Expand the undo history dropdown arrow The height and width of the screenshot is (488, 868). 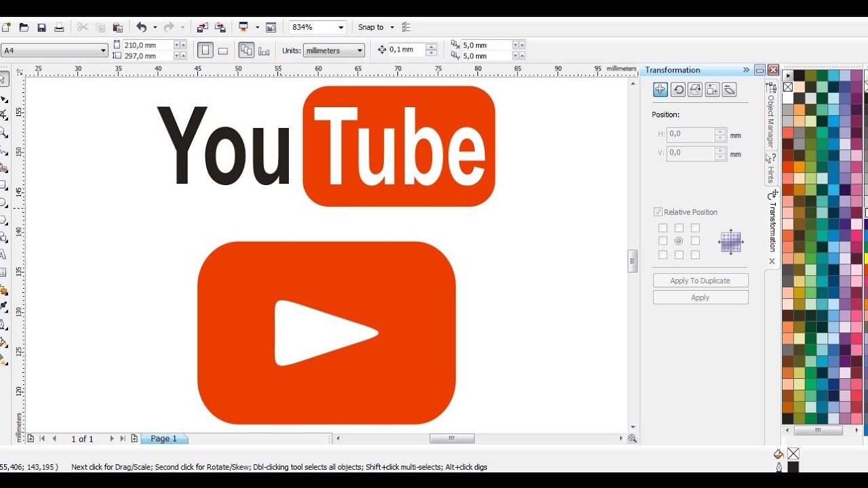pyautogui.click(x=155, y=27)
